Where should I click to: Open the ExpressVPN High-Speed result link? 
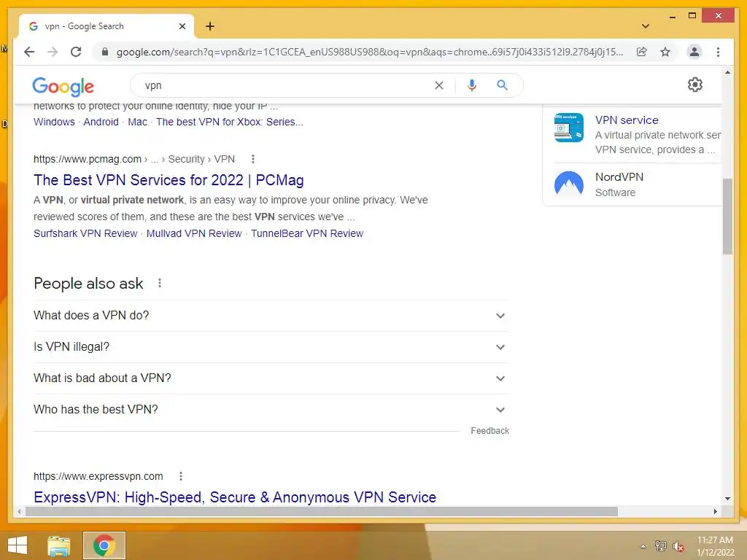pos(235,497)
